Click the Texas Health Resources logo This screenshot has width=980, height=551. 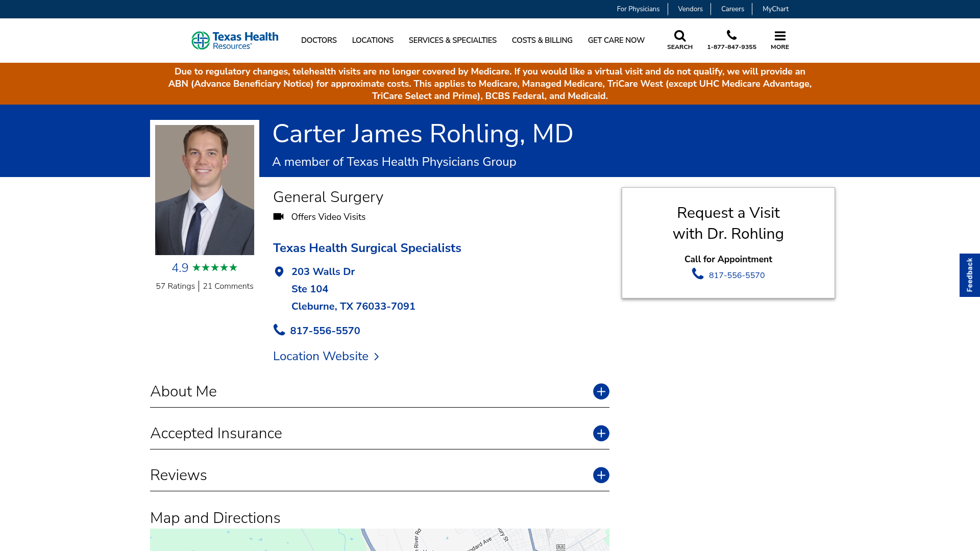(234, 40)
